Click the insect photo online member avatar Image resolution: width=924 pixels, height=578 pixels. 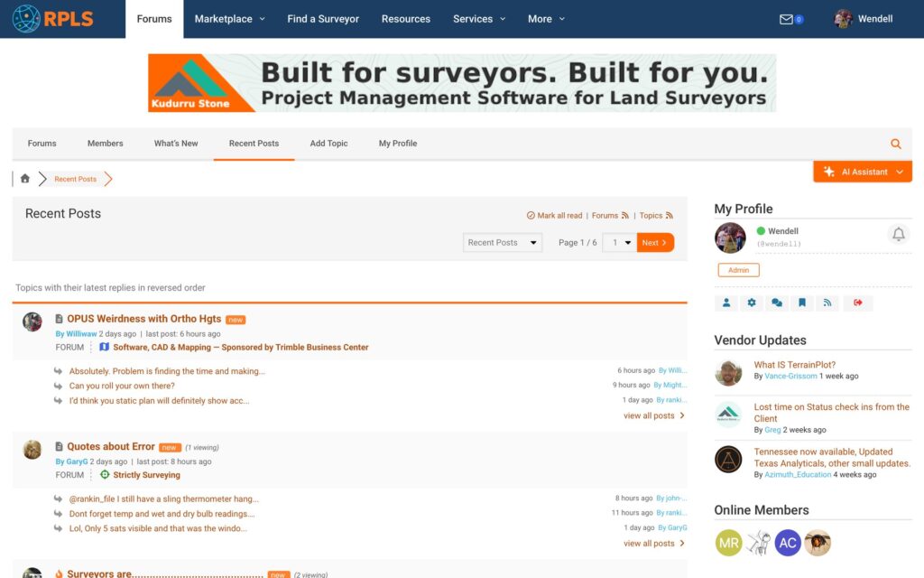tap(818, 543)
